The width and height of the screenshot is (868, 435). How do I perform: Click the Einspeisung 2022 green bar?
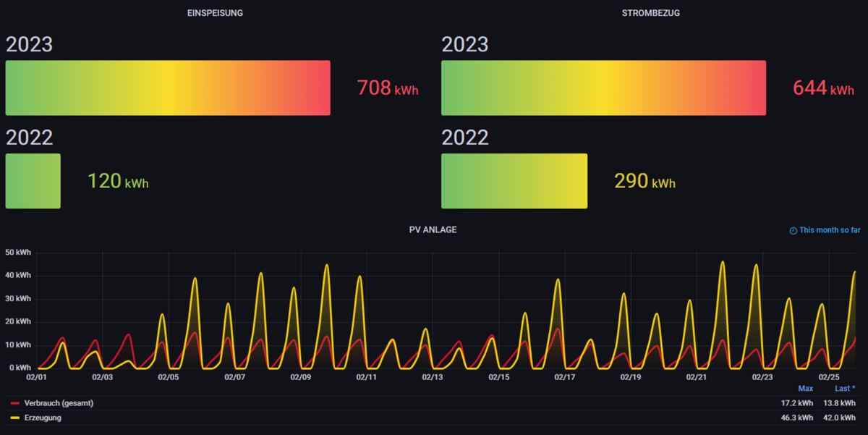point(33,181)
